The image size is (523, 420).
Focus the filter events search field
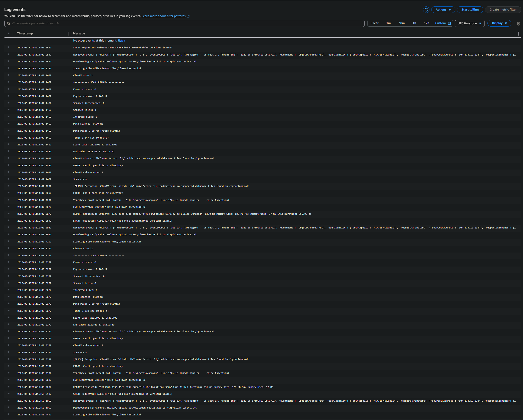[184, 23]
